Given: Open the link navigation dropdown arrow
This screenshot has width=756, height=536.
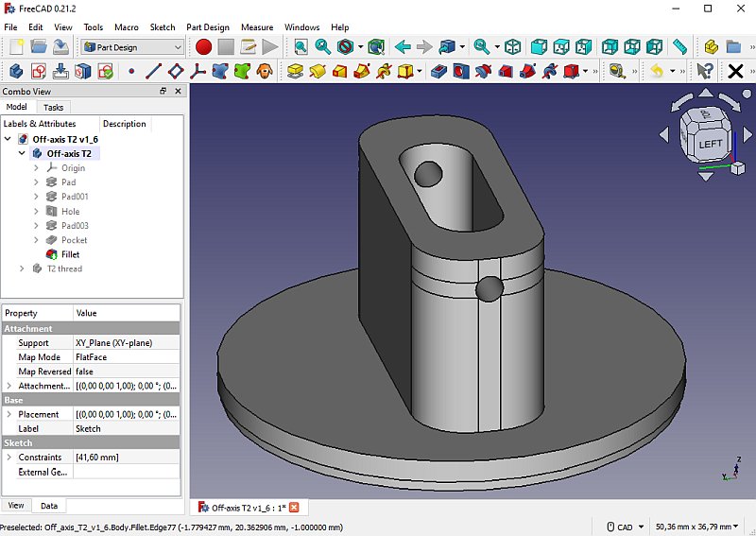Looking at the screenshot, I should pyautogui.click(x=462, y=47).
